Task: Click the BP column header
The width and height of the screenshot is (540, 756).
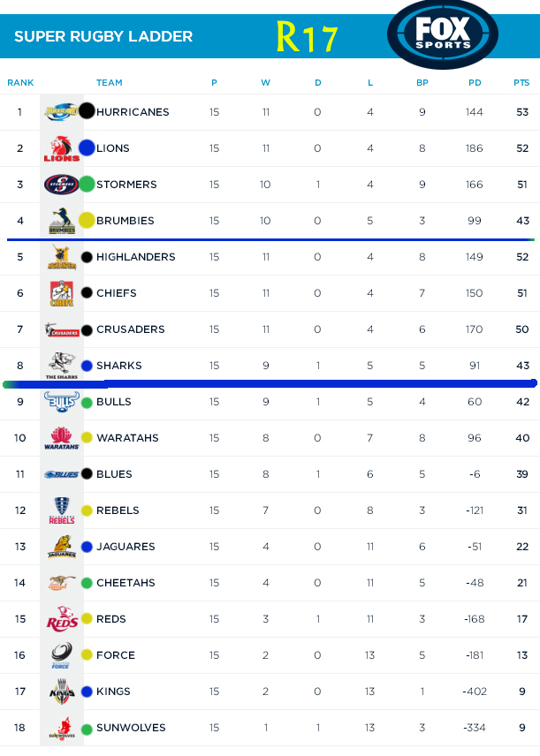Action: pos(422,83)
